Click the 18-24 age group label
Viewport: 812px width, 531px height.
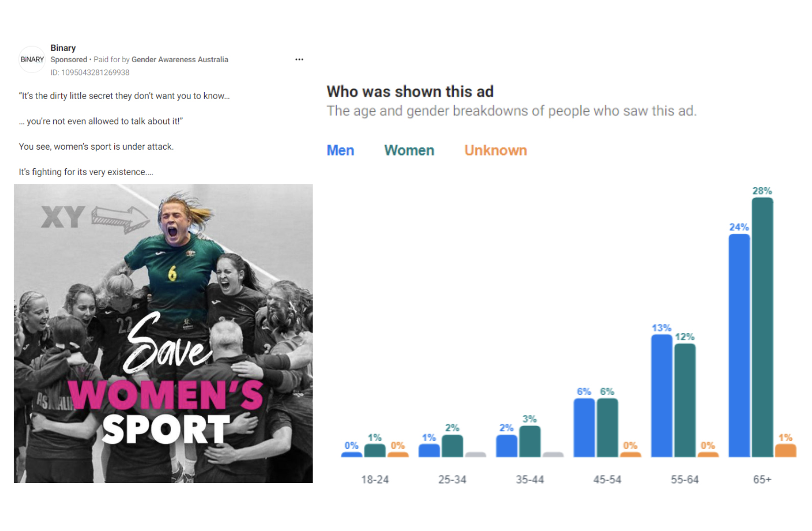click(375, 480)
